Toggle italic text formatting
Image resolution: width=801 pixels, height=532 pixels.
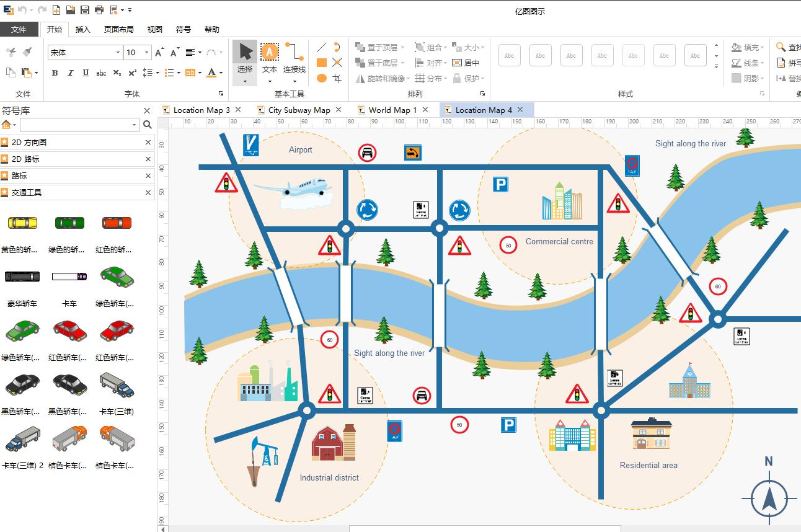tap(70, 73)
